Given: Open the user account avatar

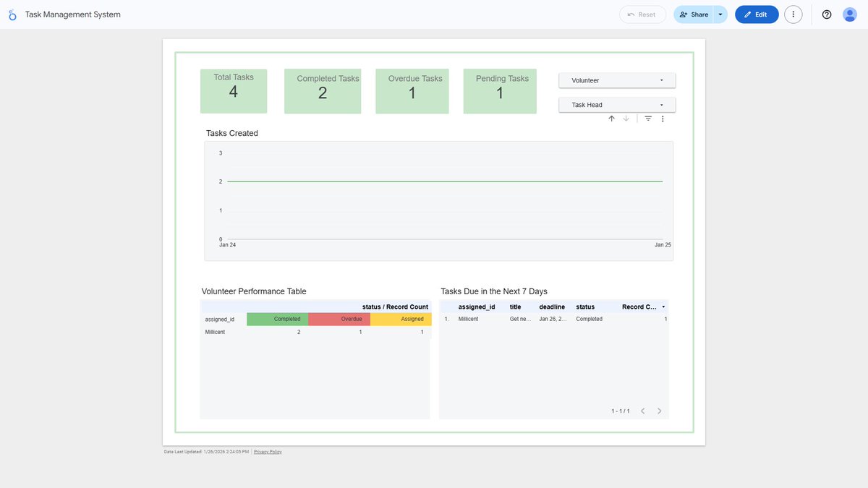Looking at the screenshot, I should (850, 14).
